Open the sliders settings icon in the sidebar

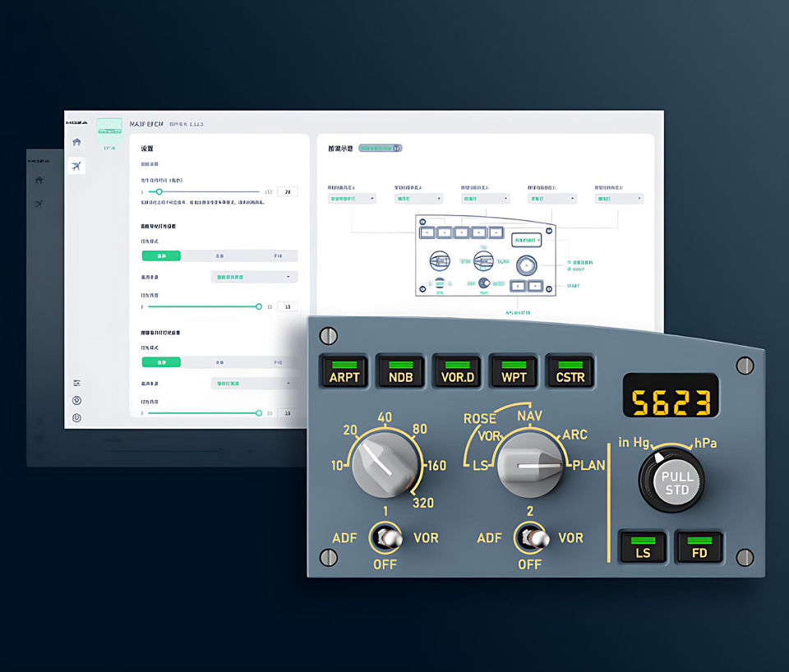pyautogui.click(x=76, y=383)
